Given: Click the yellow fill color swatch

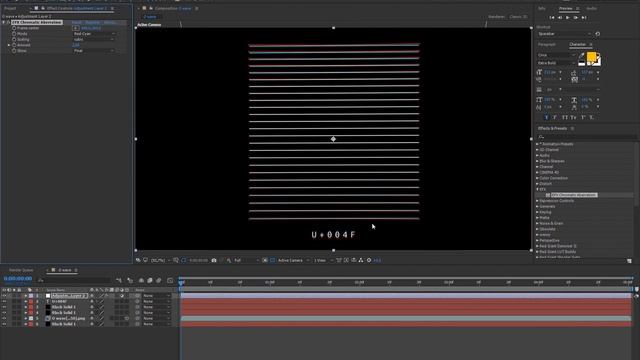Looking at the screenshot, I should click(x=591, y=57).
